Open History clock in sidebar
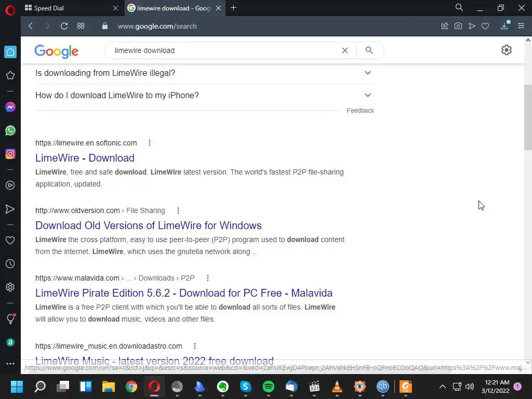The image size is (532, 399). 10,263
